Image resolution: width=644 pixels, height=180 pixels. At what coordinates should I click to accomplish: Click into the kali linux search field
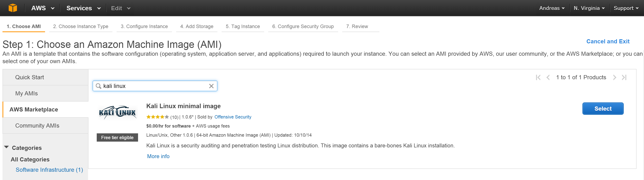pos(154,86)
